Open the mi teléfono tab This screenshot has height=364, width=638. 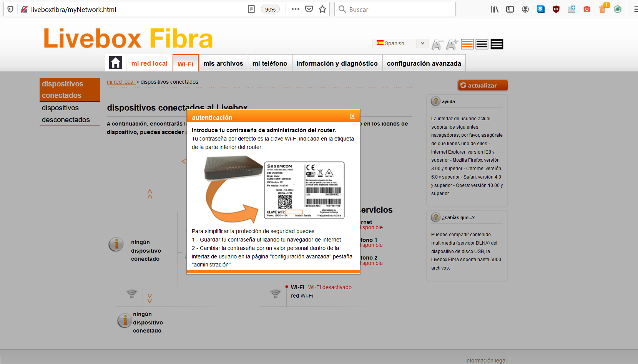coord(270,63)
